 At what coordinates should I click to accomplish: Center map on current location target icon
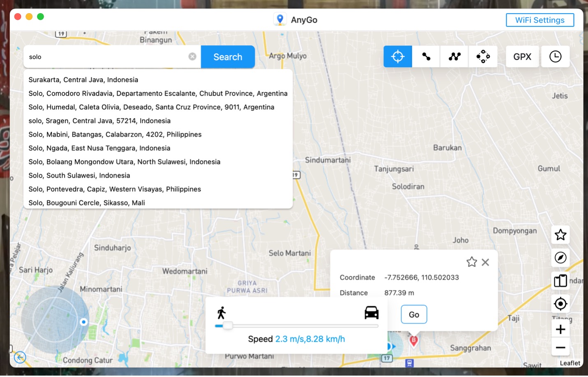pyautogui.click(x=560, y=304)
